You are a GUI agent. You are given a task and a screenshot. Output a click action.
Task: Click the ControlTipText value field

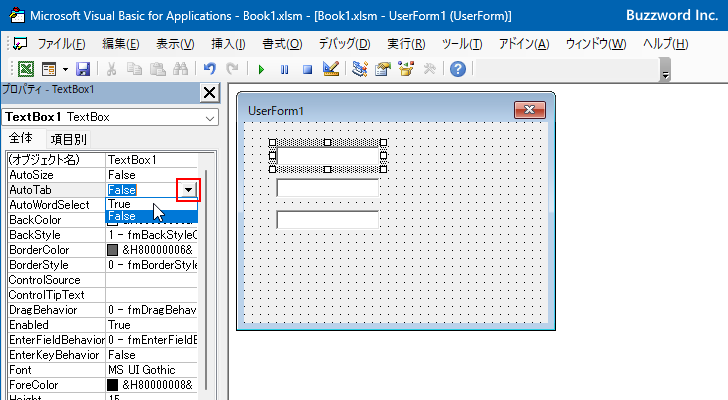[x=152, y=295]
